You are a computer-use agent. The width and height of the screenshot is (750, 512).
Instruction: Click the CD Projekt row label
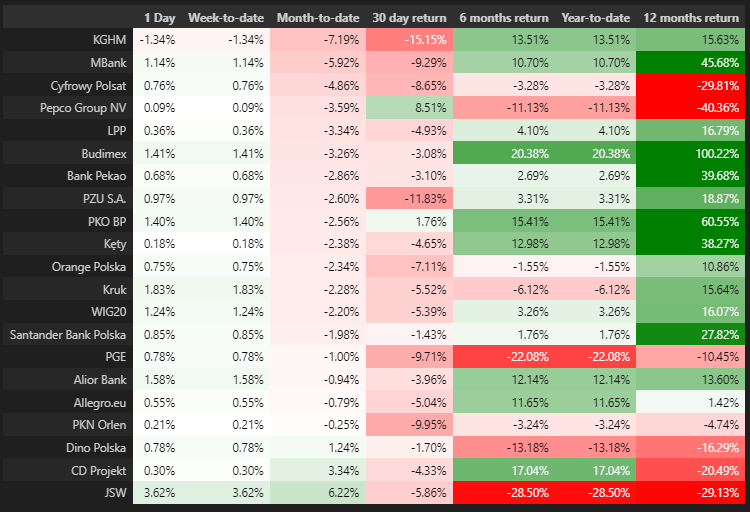pos(99,469)
